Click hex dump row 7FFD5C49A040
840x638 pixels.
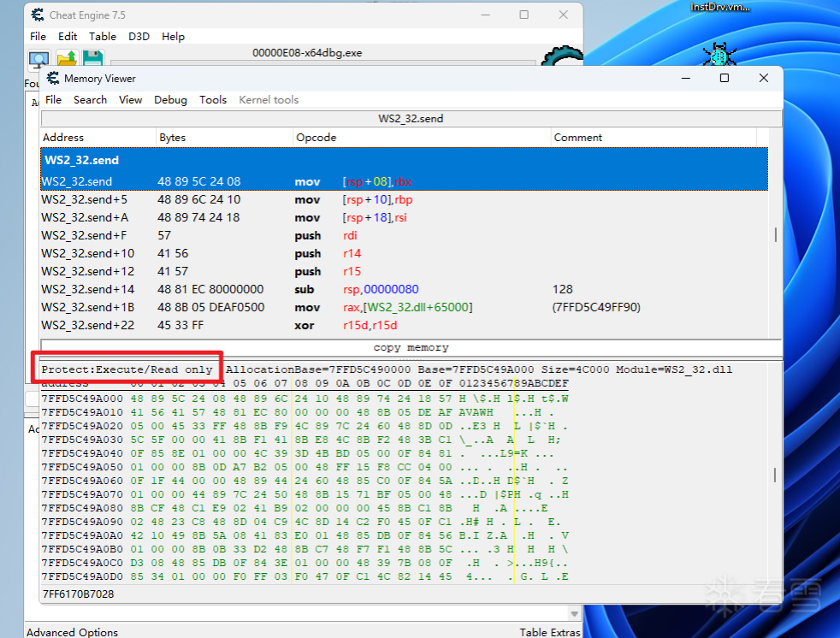click(305, 453)
